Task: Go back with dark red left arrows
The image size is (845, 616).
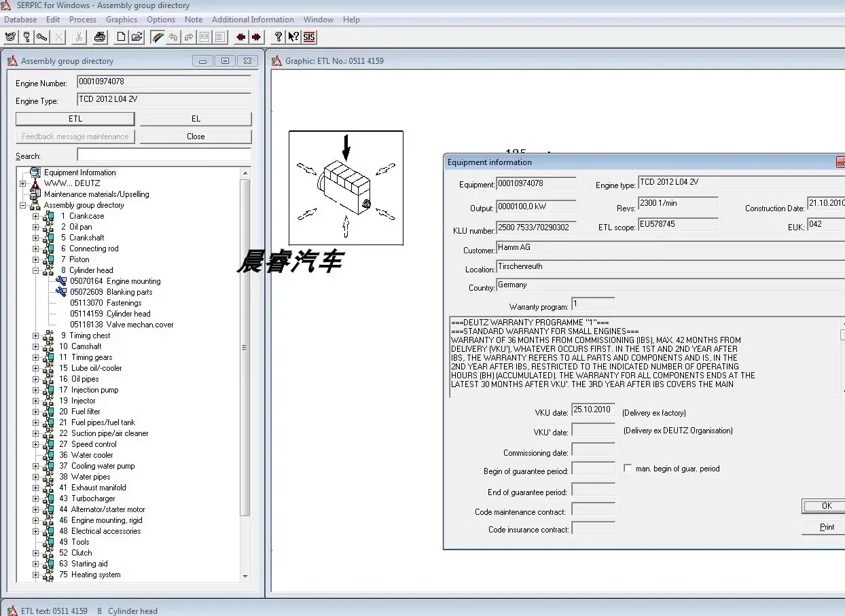Action: point(240,37)
